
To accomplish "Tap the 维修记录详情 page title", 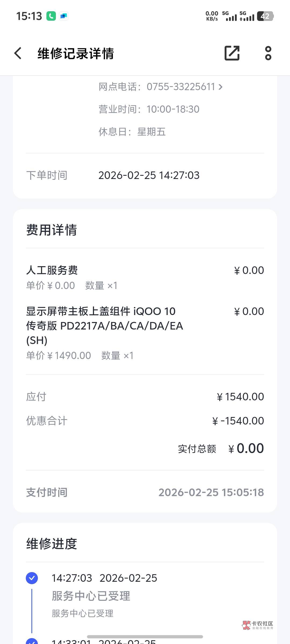I will pyautogui.click(x=76, y=53).
